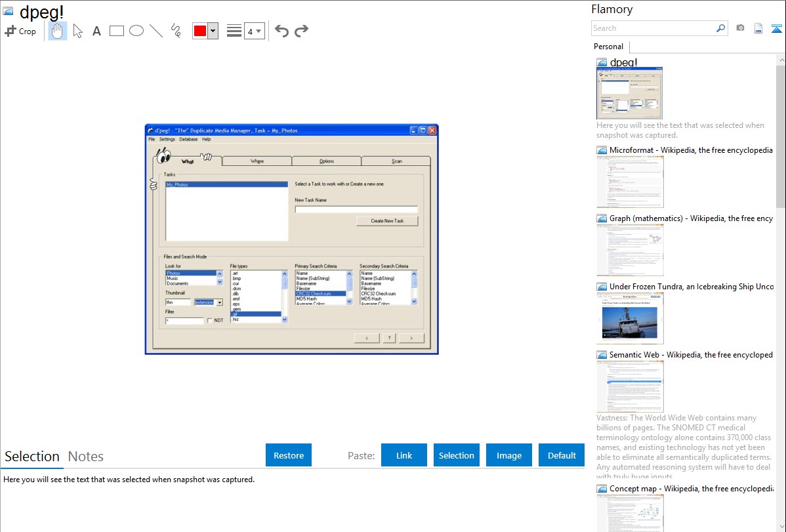Click the blue up-arrow panel icon
Viewport: 786px width, 532px height.
[x=776, y=28]
